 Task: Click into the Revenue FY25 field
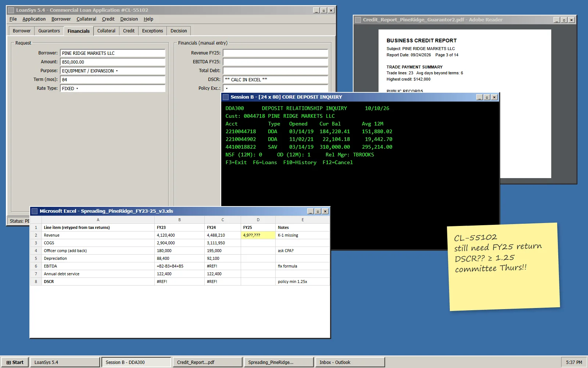coord(276,53)
